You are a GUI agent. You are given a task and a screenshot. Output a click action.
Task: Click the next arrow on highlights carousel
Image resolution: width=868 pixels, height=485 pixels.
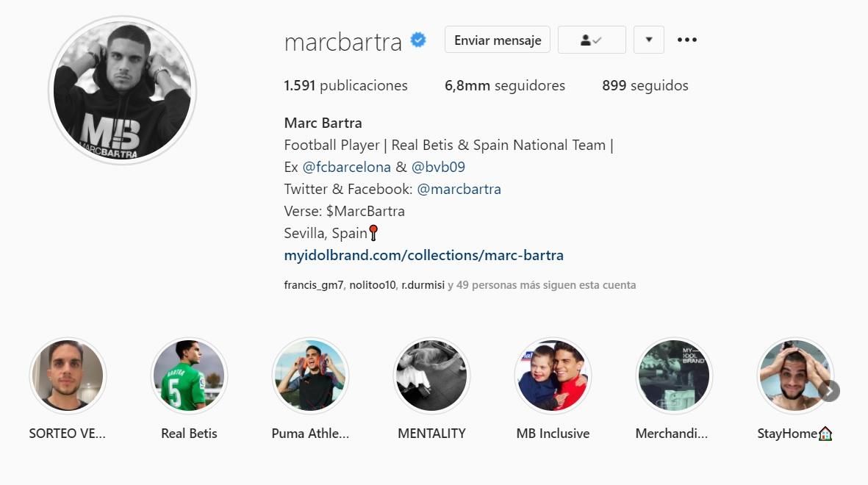tap(829, 391)
